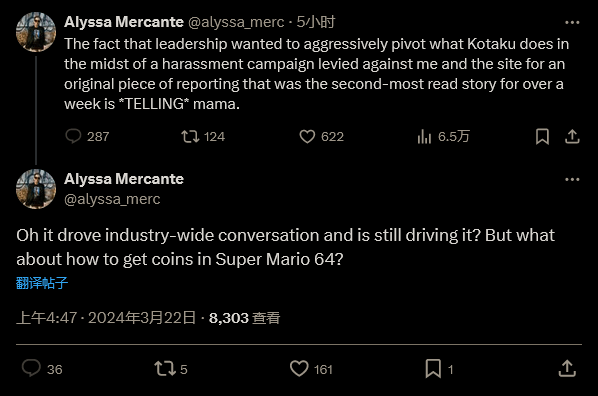Click the 翻译帖子 translate post link
598x396 pixels.
tap(42, 283)
